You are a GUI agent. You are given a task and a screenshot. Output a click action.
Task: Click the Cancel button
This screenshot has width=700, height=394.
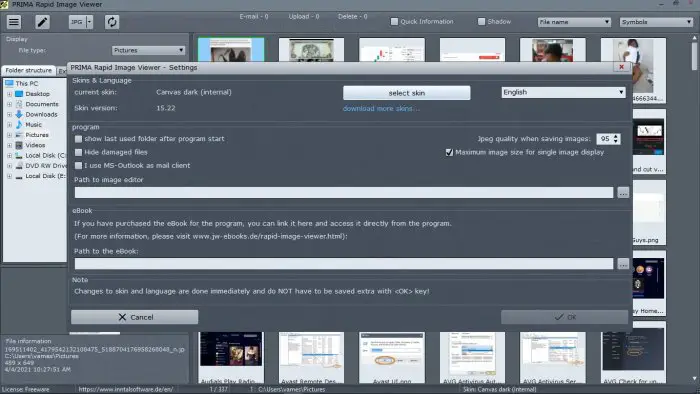coord(134,317)
